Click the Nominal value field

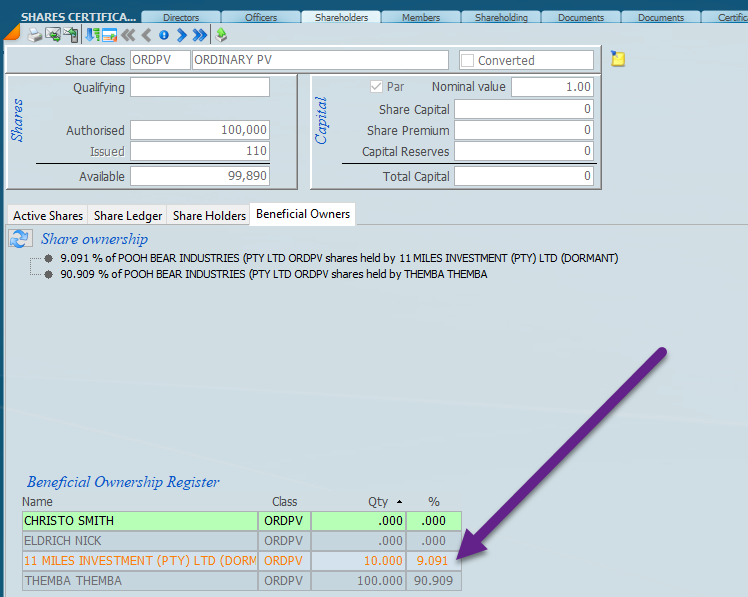click(552, 87)
